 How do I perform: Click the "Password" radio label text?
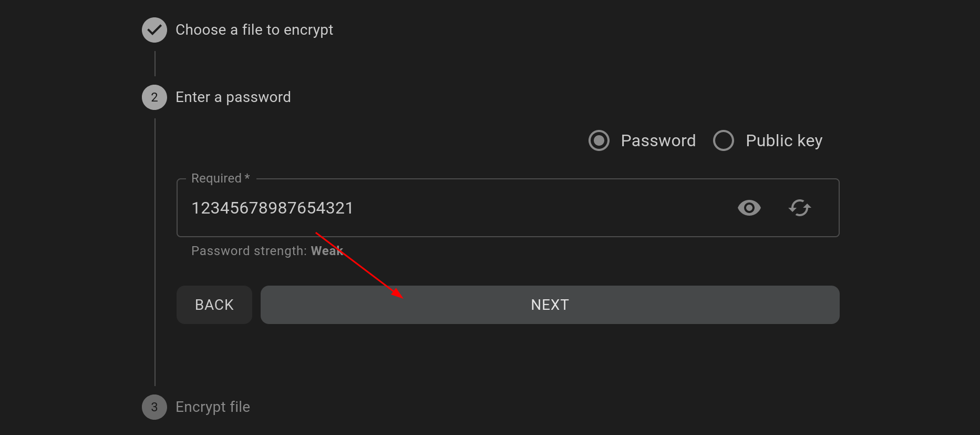point(658,140)
